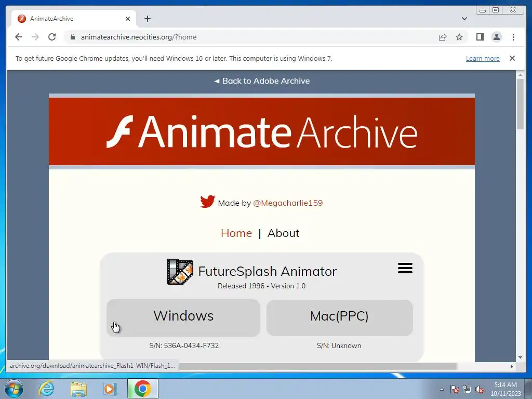Launch Internet Explorer from taskbar
Viewport: 532px width, 399px height.
(x=46, y=389)
